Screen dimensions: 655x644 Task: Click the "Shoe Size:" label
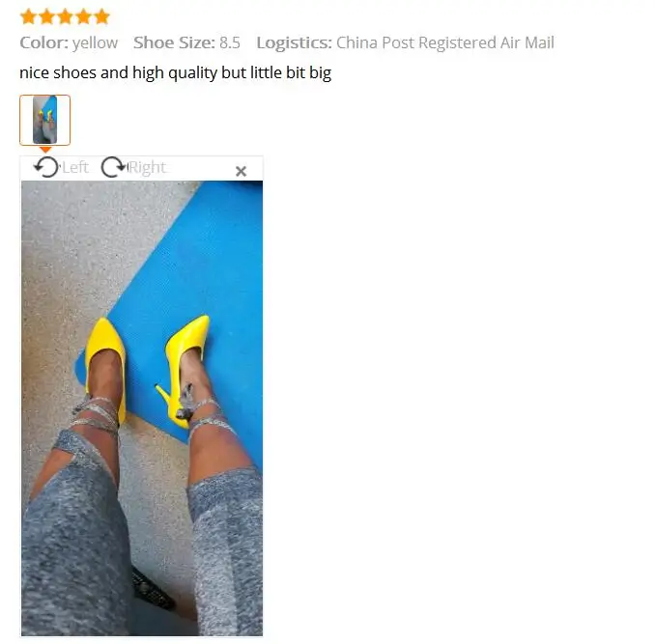[x=174, y=42]
